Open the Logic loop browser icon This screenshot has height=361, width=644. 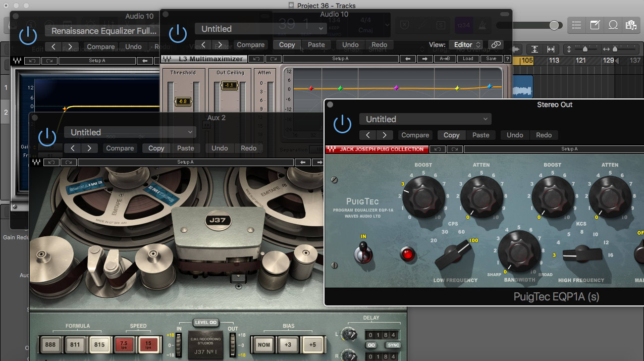click(x=613, y=25)
